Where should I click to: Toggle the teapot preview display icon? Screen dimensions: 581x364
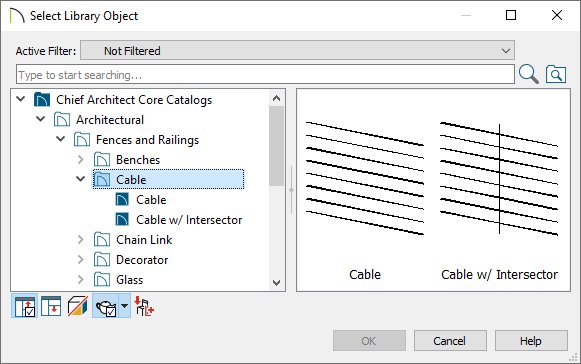[106, 306]
